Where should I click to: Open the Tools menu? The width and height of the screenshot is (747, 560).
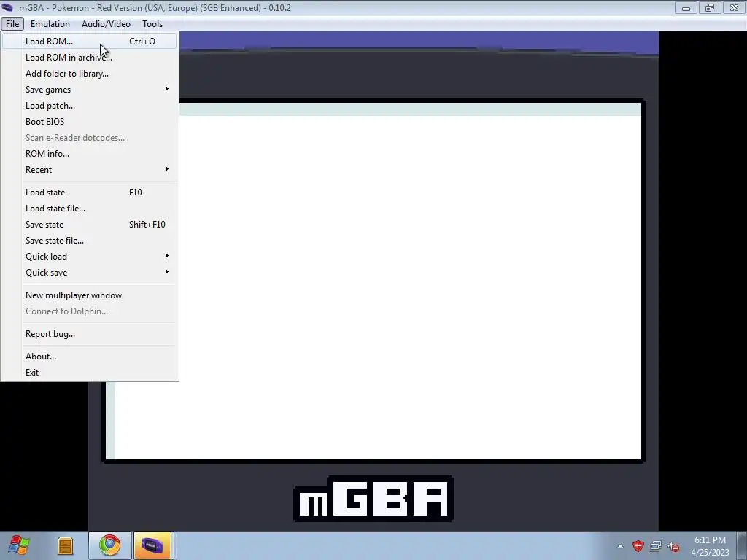(152, 24)
